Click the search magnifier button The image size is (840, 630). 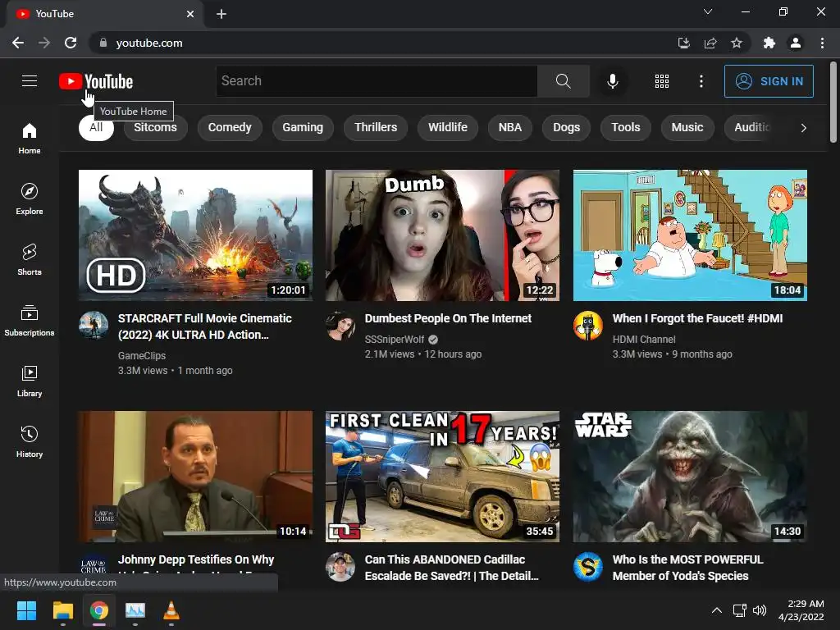(563, 81)
